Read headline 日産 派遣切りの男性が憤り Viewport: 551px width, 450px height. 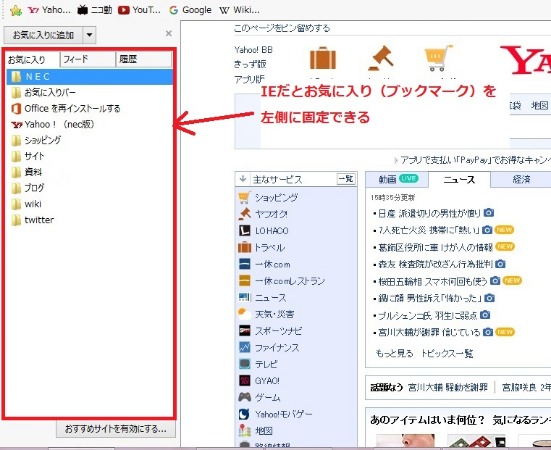coord(429,213)
